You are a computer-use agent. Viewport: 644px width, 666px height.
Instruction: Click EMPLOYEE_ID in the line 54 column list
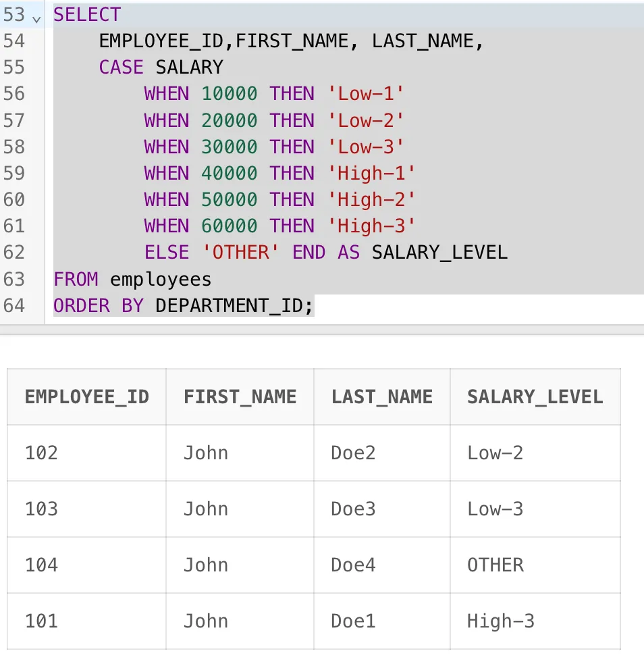[161, 42]
